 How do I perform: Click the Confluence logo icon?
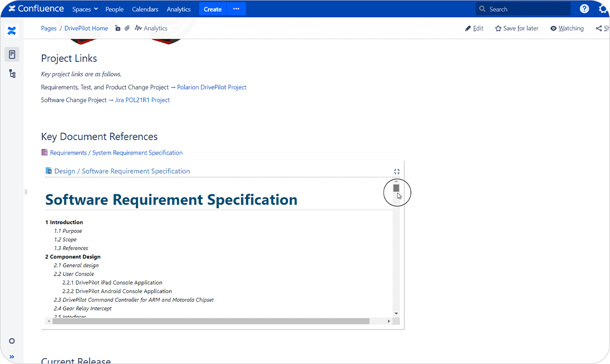coord(12,8)
